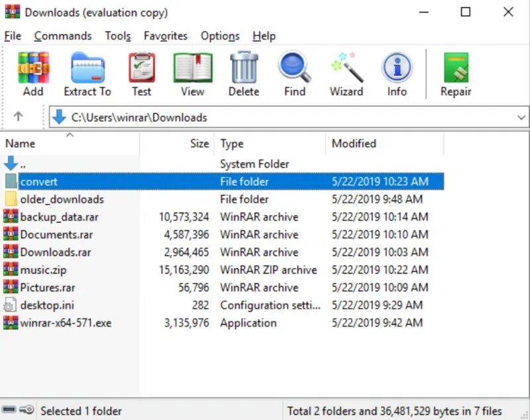Click the Extract To toolbar icon
The width and height of the screenshot is (530, 420).
pyautogui.click(x=87, y=68)
